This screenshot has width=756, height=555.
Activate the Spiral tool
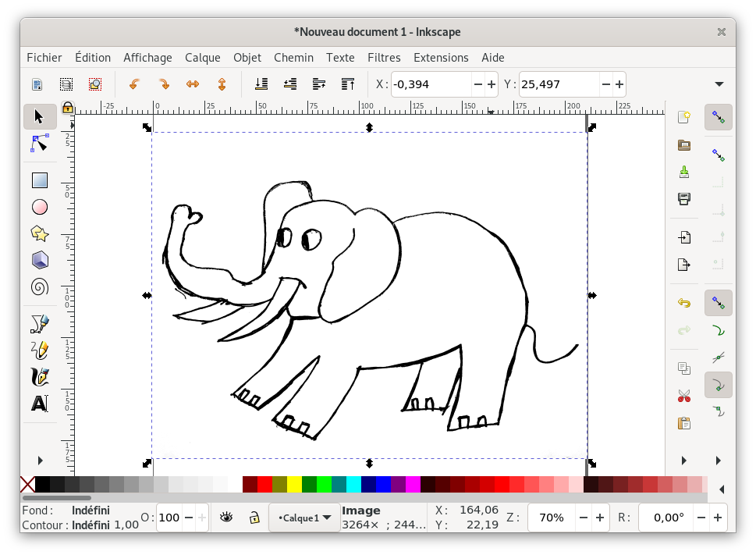tap(40, 287)
